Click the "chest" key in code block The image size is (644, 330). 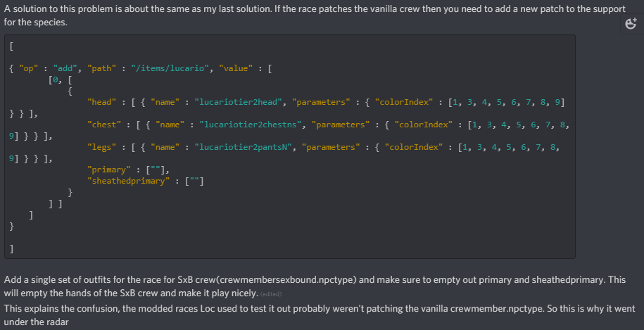pyautogui.click(x=104, y=125)
